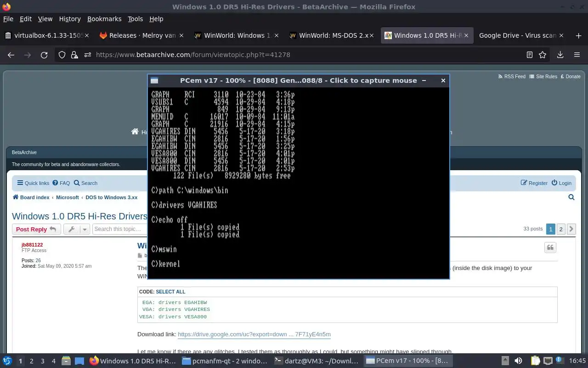Click the eject/removable media tray icon
Screen dimensions: 588x368
click(505, 361)
